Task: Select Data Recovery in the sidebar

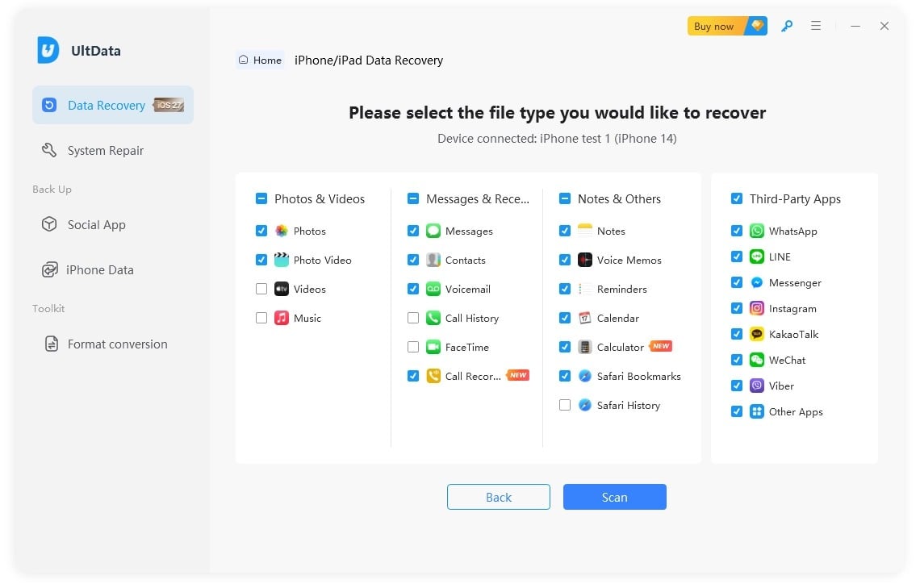Action: (x=113, y=105)
